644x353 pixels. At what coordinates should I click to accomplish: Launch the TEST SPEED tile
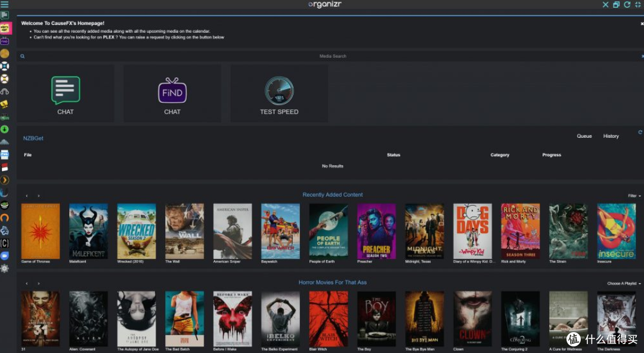[x=279, y=93]
